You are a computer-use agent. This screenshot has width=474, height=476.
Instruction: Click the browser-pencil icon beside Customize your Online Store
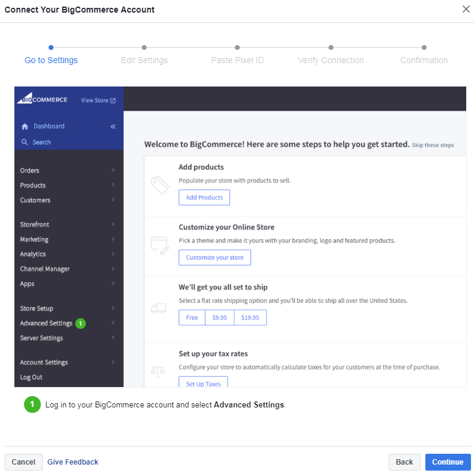[160, 245]
